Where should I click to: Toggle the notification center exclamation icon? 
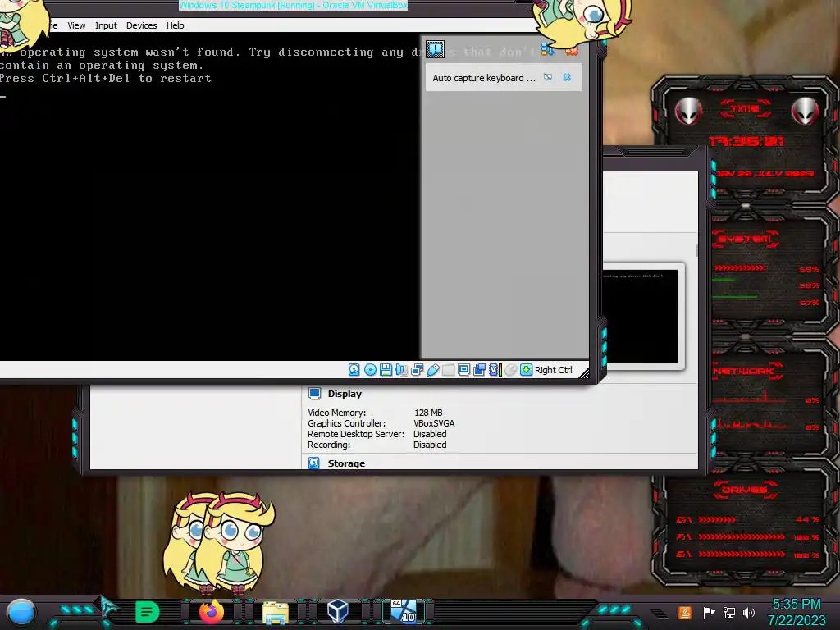tap(435, 49)
